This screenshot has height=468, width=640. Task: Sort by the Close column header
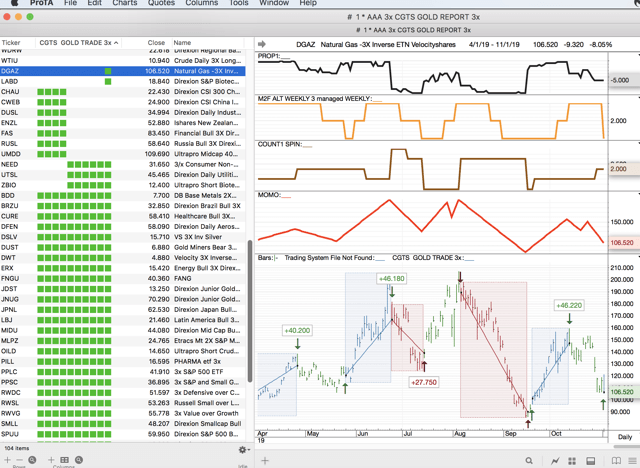(156, 42)
